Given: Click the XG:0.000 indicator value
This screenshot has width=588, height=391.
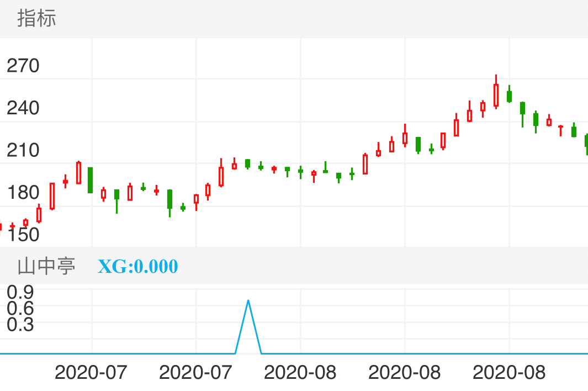Looking at the screenshot, I should [x=137, y=266].
